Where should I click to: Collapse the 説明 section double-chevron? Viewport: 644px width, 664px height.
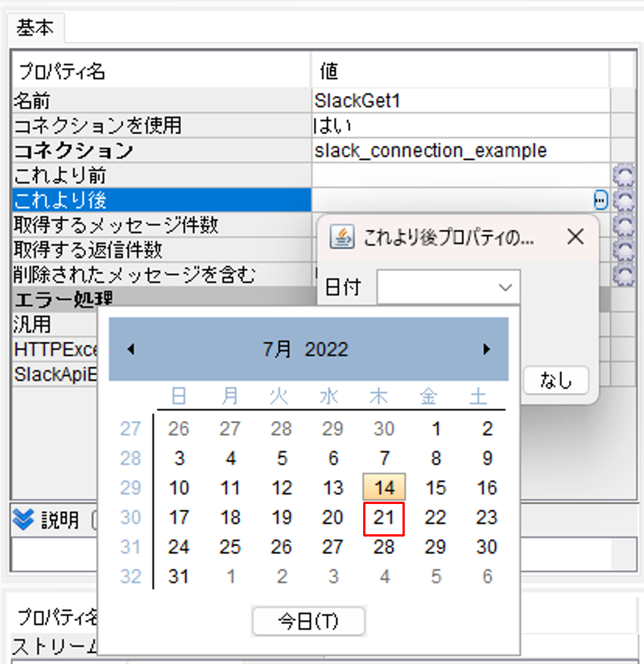tap(23, 519)
